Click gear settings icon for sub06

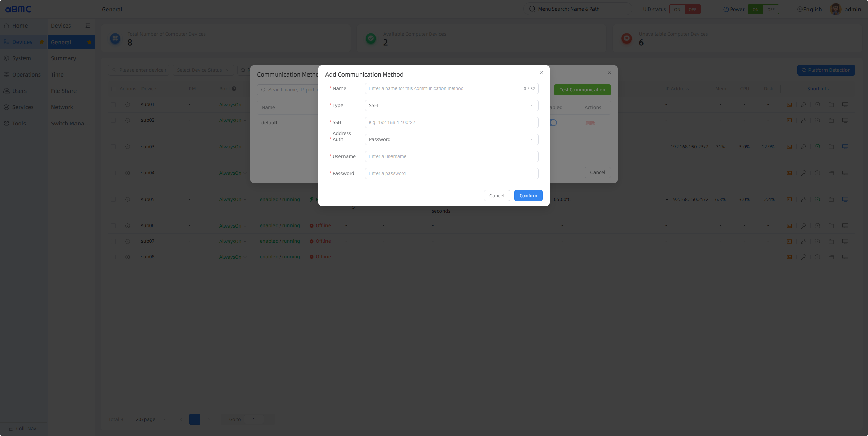(128, 226)
